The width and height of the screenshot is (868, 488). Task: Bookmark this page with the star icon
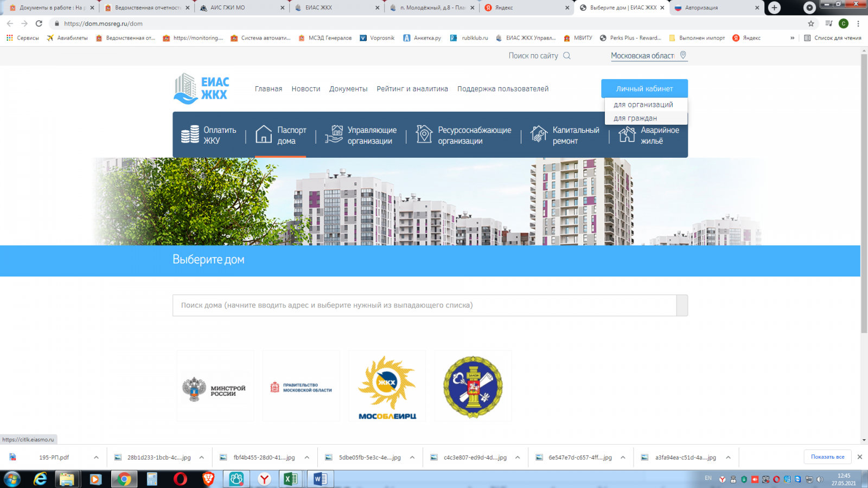click(x=811, y=23)
